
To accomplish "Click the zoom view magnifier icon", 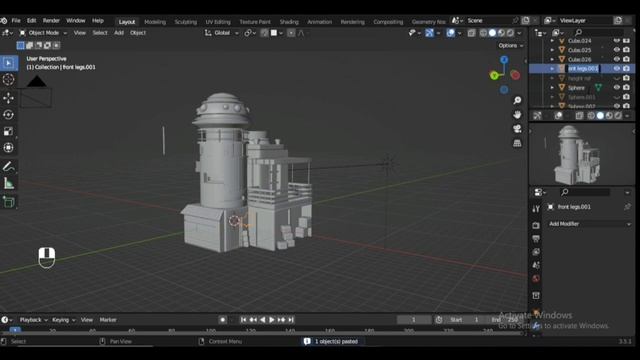I will [x=517, y=100].
